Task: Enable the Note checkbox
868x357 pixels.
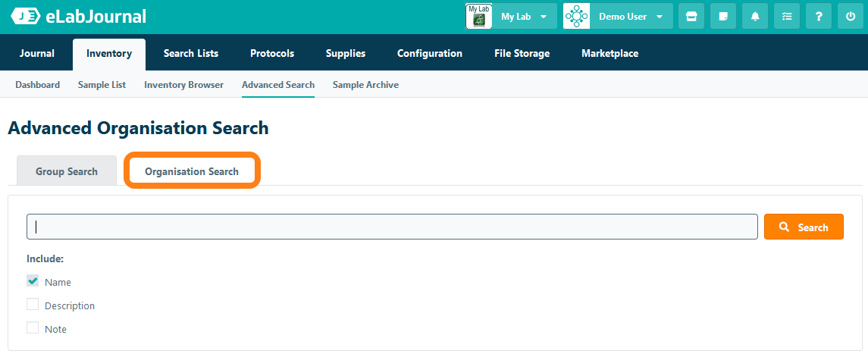Action: click(33, 328)
